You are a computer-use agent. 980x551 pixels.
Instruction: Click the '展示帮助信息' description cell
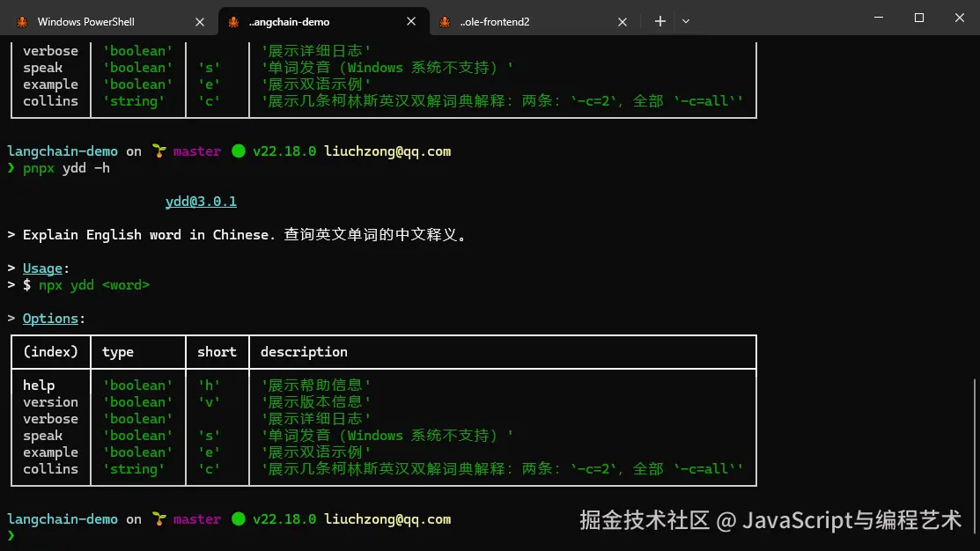[315, 386]
